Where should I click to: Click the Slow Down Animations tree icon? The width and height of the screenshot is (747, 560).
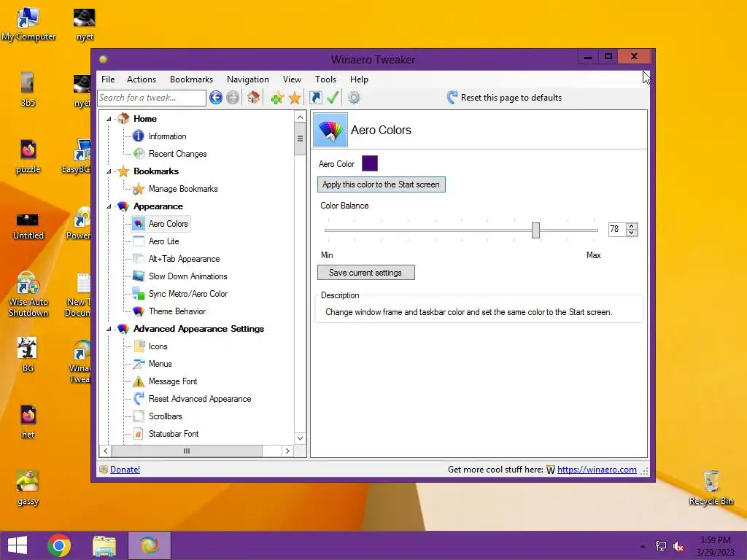click(x=139, y=276)
